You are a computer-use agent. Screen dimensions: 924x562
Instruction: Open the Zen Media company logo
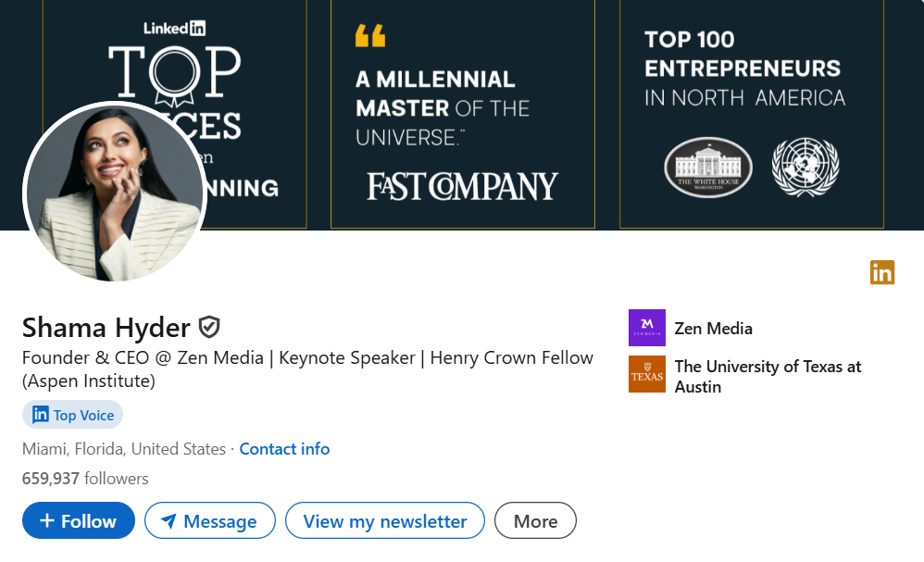point(647,328)
